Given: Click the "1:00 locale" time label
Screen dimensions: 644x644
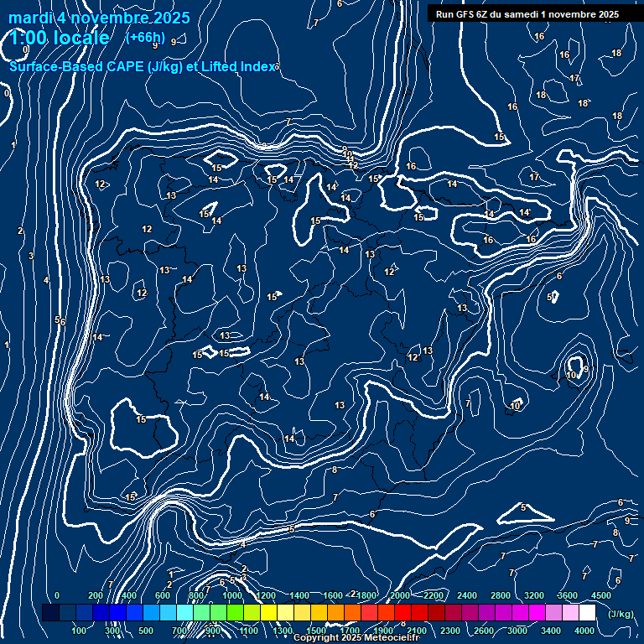Looking at the screenshot, I should tap(60, 38).
